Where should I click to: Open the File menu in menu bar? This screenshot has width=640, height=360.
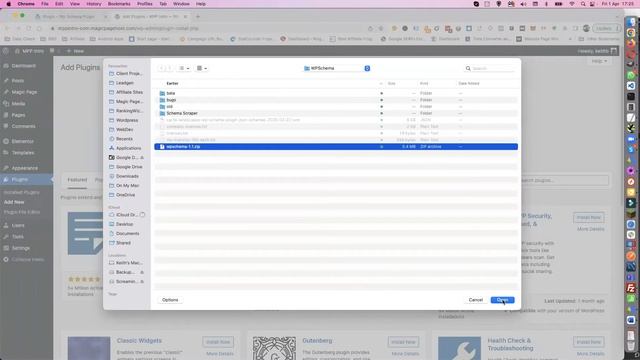(x=45, y=4)
